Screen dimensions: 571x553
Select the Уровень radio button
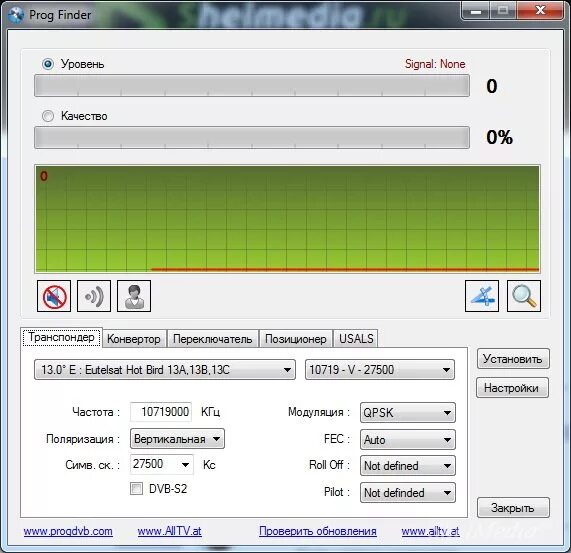point(48,64)
